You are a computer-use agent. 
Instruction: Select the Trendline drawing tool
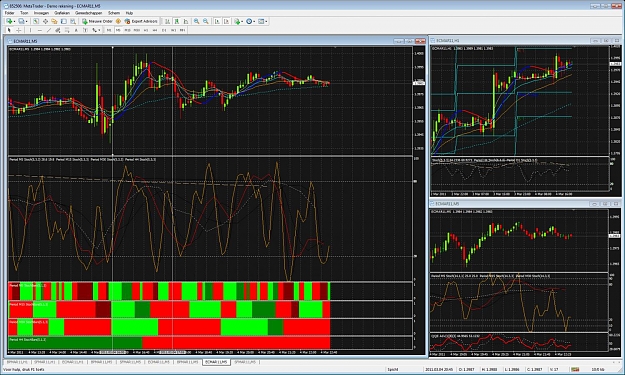pos(49,30)
